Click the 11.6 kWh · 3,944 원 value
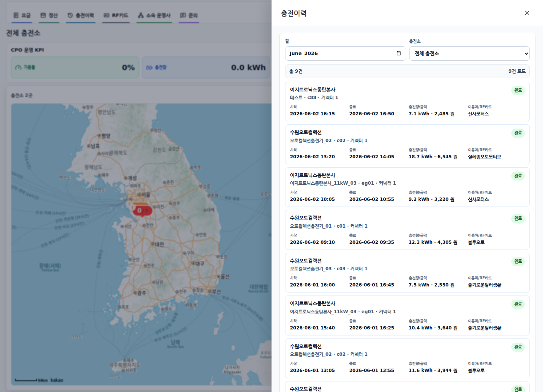The height and width of the screenshot is (392, 543). coord(433,371)
